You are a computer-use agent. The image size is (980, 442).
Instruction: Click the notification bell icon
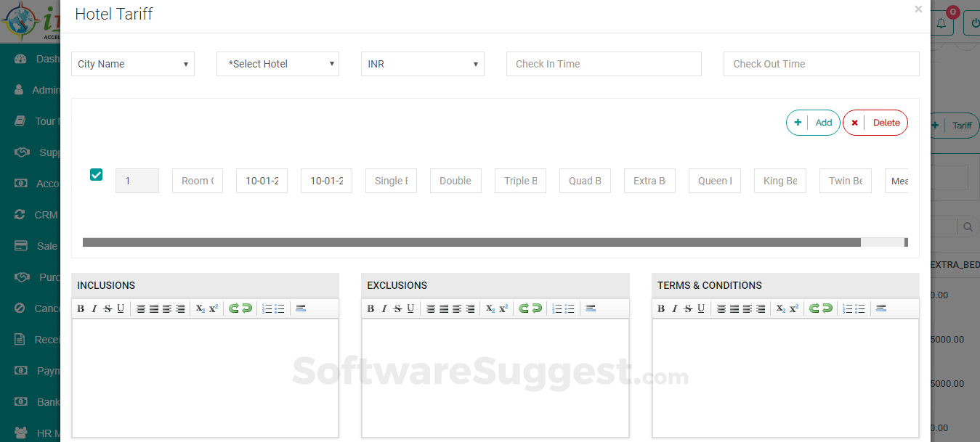[x=941, y=24]
